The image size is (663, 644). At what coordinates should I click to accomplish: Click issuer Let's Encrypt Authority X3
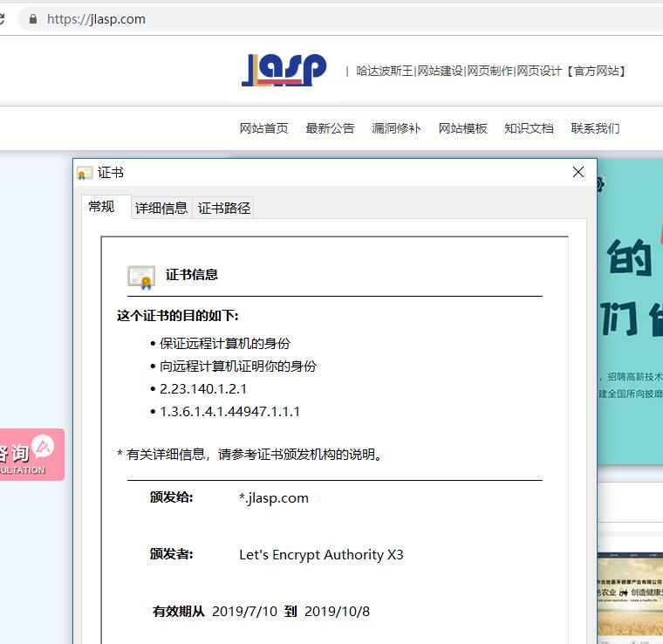321,554
